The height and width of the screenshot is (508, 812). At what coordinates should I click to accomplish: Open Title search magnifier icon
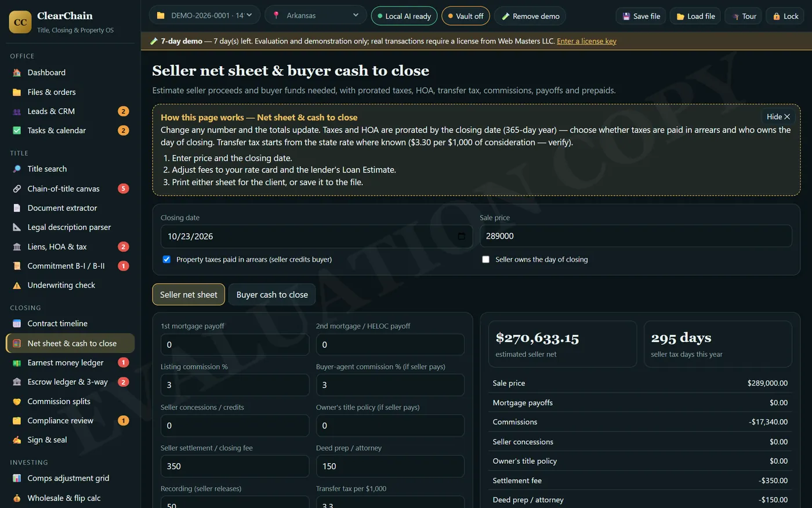17,169
